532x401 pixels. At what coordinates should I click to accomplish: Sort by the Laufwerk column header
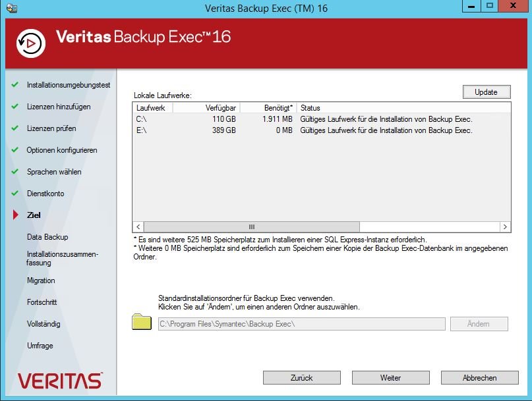coord(152,108)
